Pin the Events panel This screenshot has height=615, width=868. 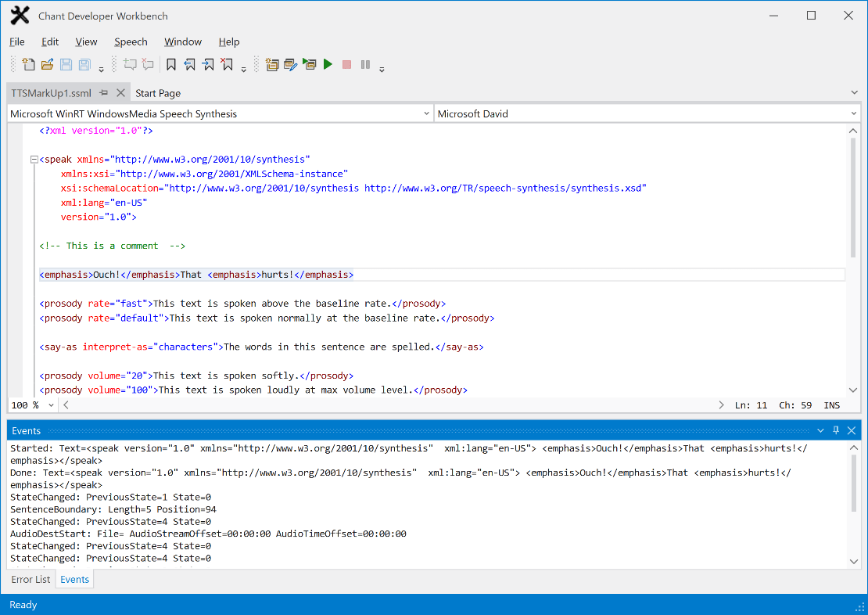point(835,430)
